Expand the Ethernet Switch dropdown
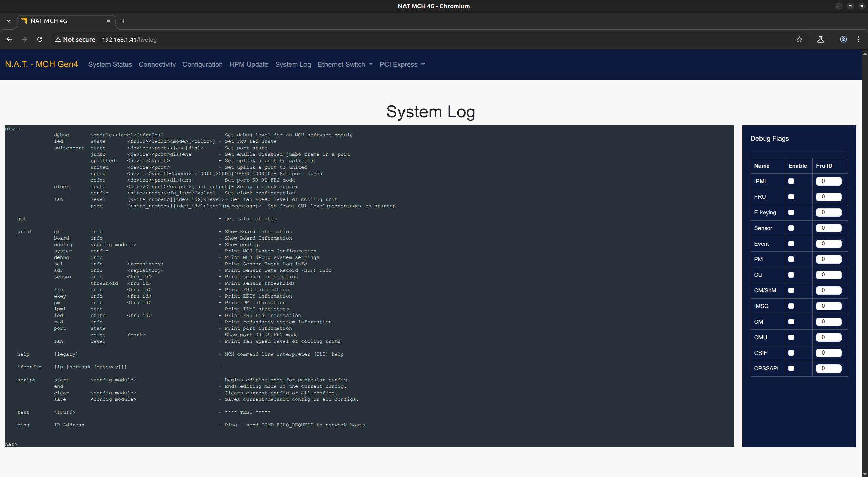Image resolution: width=868 pixels, height=477 pixels. click(x=345, y=64)
